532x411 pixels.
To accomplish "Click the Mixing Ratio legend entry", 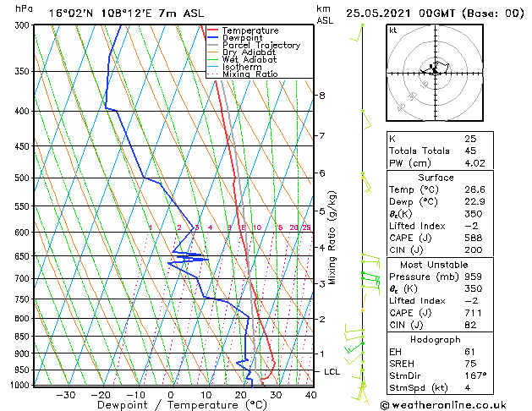I will 250,74.
